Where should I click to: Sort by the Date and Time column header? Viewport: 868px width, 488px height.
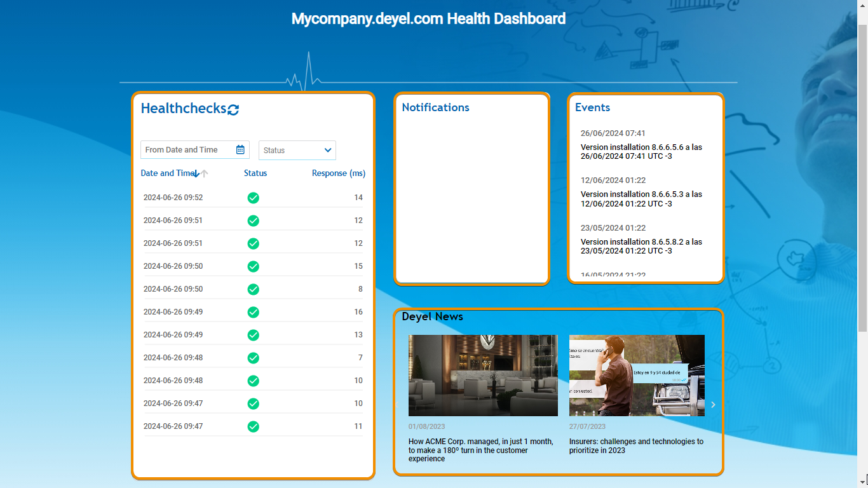(166, 173)
